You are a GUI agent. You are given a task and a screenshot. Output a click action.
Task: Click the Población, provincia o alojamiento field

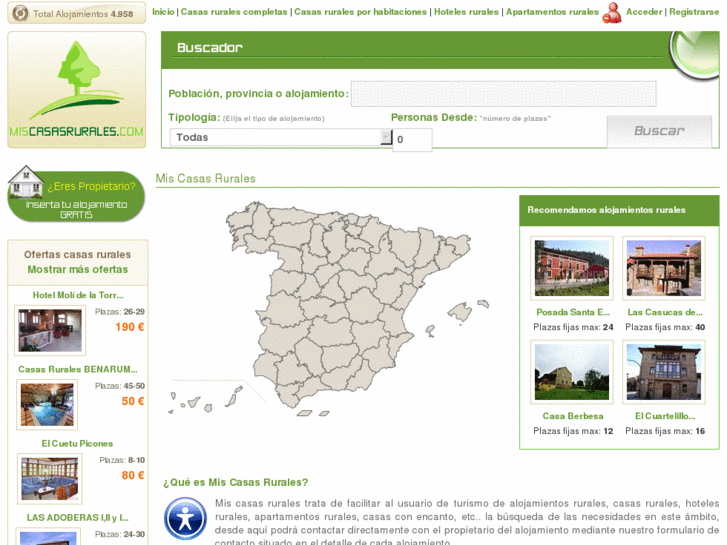(x=503, y=94)
